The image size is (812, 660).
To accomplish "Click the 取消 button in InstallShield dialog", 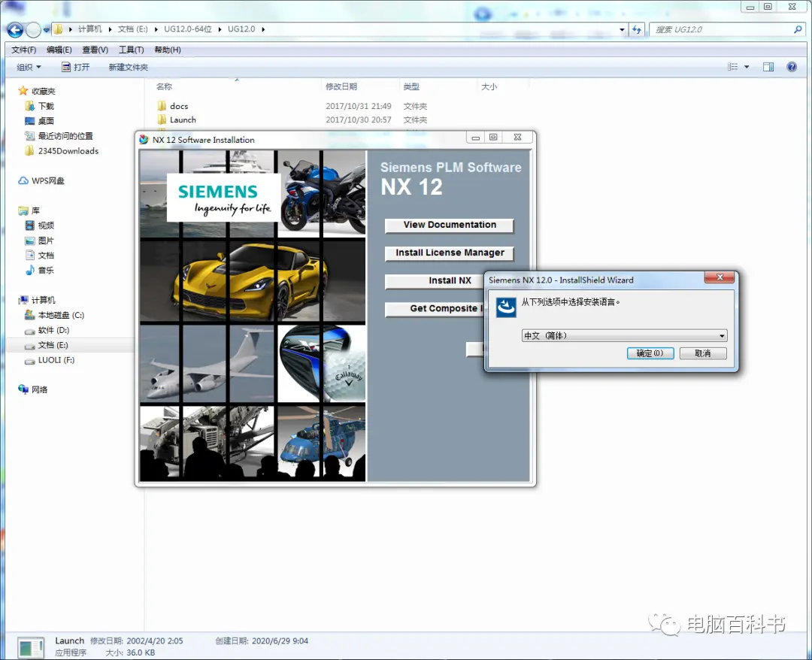I will click(x=703, y=353).
